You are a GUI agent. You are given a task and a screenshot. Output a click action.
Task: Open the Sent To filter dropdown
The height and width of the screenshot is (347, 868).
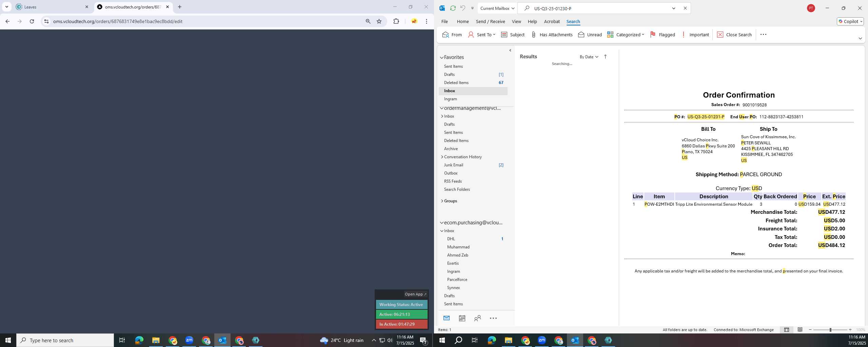coord(481,35)
